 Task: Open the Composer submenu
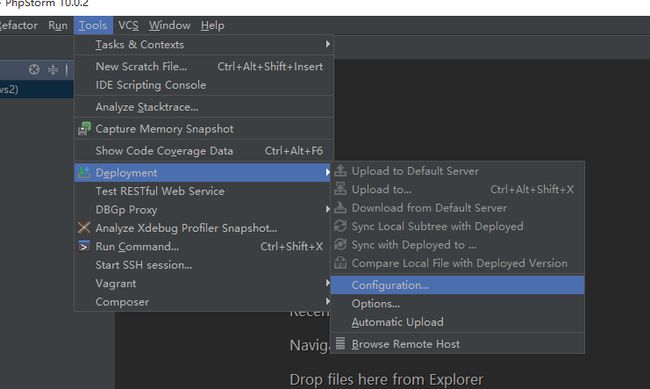click(x=203, y=302)
